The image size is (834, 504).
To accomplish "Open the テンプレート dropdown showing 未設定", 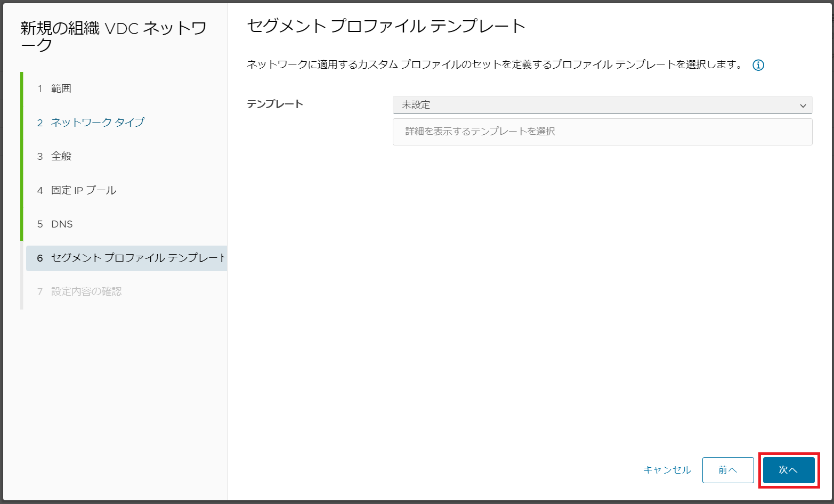I will 586,105.
